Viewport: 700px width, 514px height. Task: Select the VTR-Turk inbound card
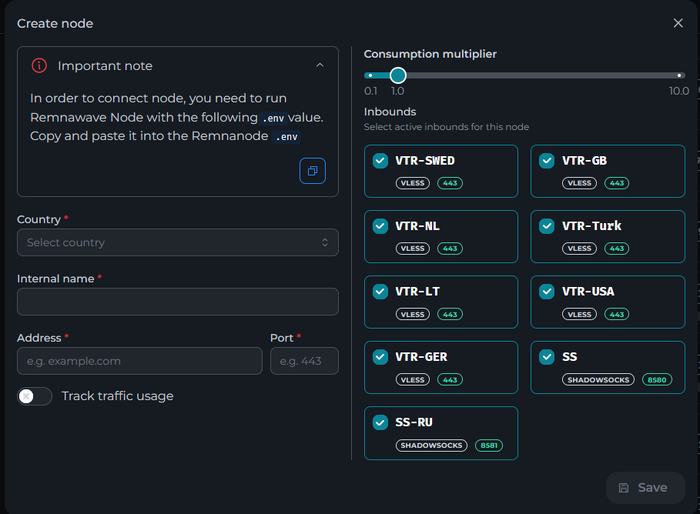(607, 236)
